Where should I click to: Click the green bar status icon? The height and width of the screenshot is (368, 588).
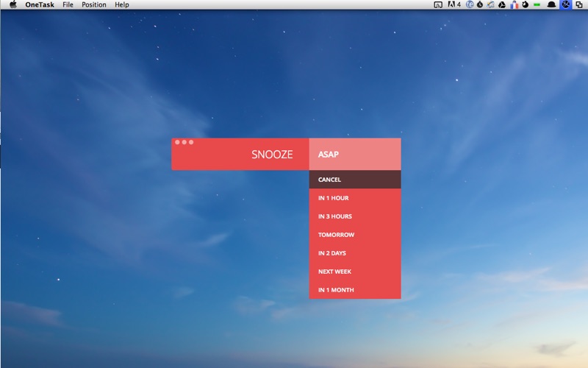point(537,4)
